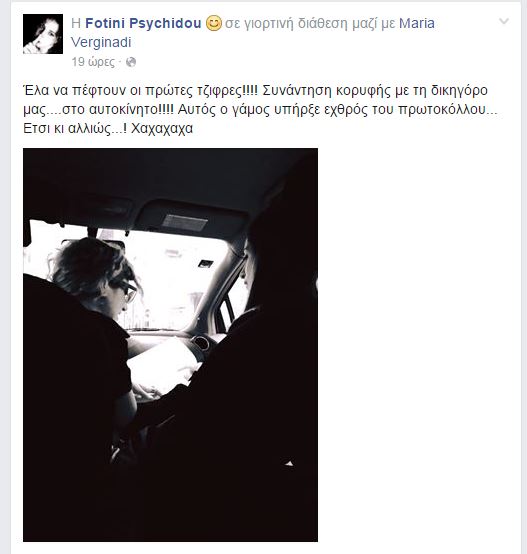The height and width of the screenshot is (554, 527).
Task: Click the globe public privacy icon
Action: (x=131, y=62)
